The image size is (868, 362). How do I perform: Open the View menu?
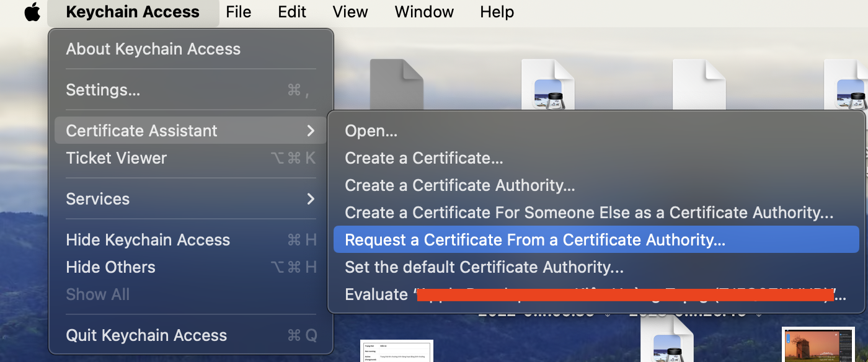pyautogui.click(x=350, y=12)
